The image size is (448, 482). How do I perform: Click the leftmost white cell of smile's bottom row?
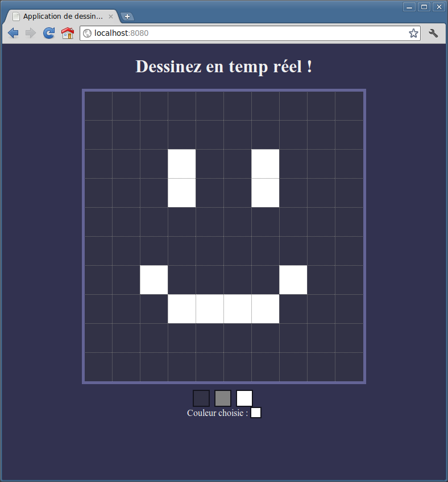tap(182, 309)
